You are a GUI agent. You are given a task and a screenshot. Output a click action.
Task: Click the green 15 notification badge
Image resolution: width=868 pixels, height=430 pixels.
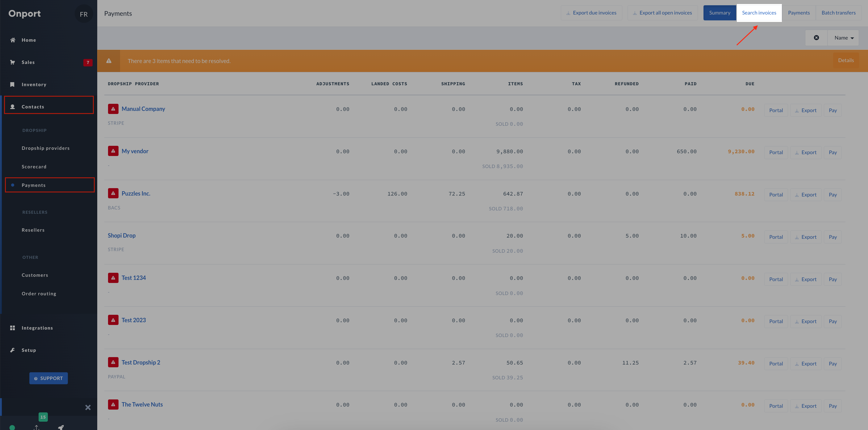[x=43, y=417]
